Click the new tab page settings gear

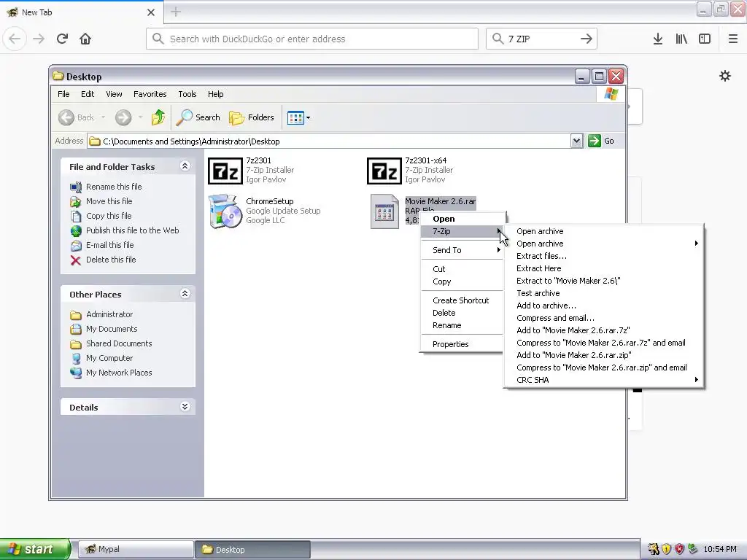pyautogui.click(x=725, y=76)
